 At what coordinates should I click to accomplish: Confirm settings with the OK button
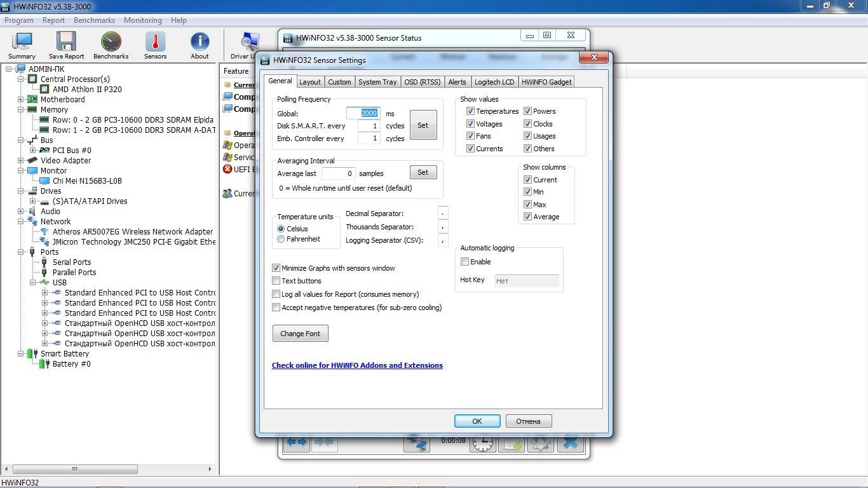477,421
